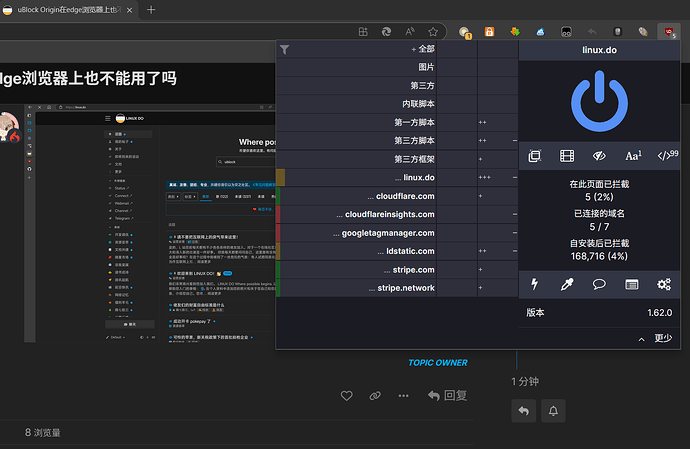
Task: Click the 回复 reply button
Action: tap(447, 396)
